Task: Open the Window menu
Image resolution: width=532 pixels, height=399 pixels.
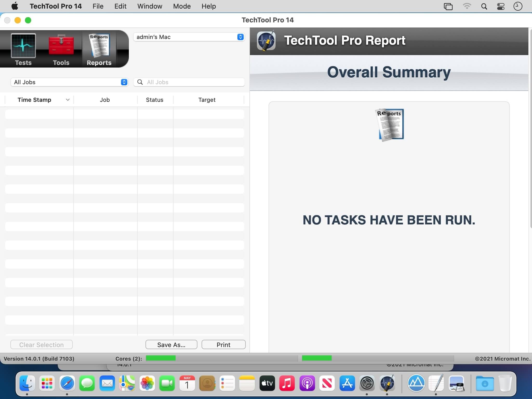Action: (x=150, y=6)
